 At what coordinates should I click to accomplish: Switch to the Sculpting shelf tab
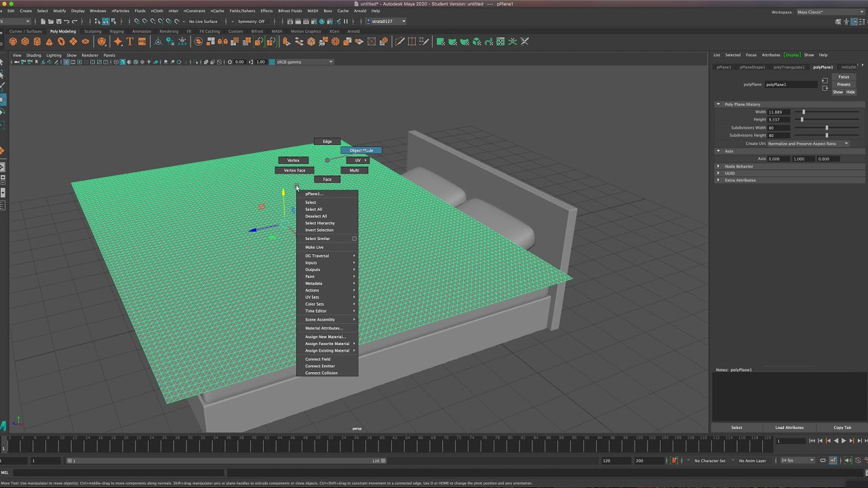pos(93,31)
